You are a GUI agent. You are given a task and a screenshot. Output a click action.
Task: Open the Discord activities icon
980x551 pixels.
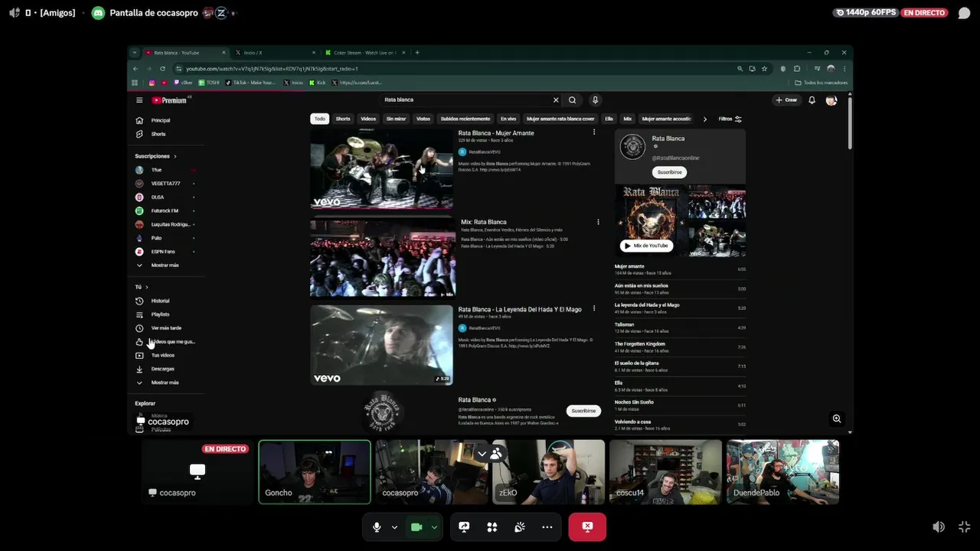pos(492,527)
